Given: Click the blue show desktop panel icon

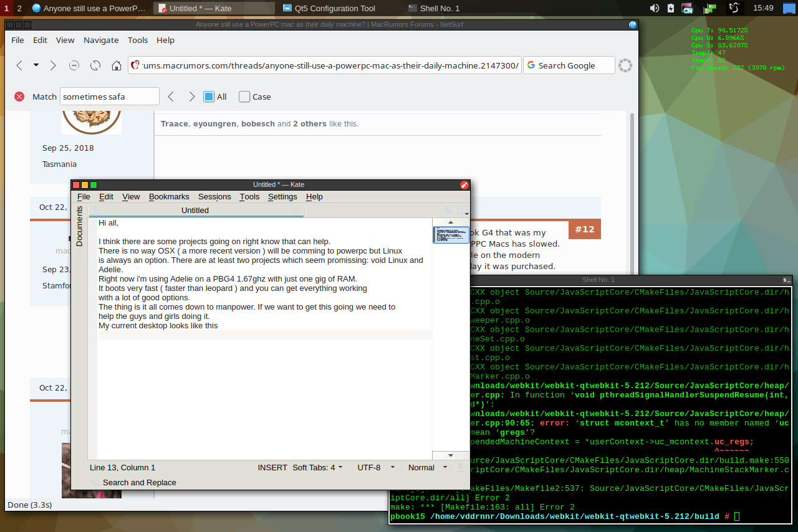Looking at the screenshot, I should coord(789,8).
